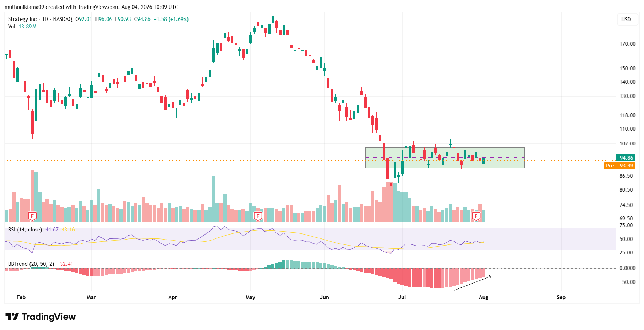644x330 pixels.
Task: Click the BBTrend (20, 50, 2) indicator label
Action: click(31, 264)
